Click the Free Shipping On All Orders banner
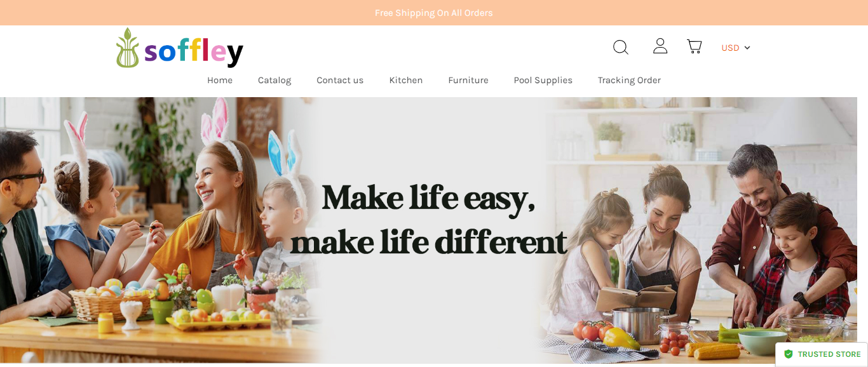868x367 pixels. 434,13
